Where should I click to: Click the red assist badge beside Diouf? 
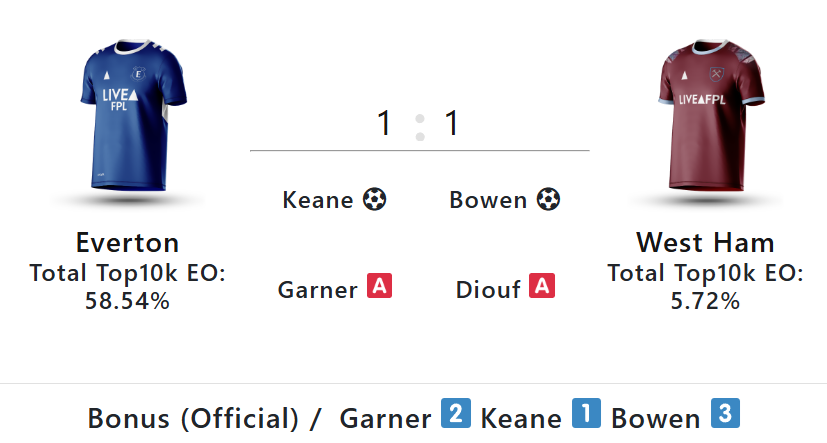pyautogui.click(x=542, y=287)
